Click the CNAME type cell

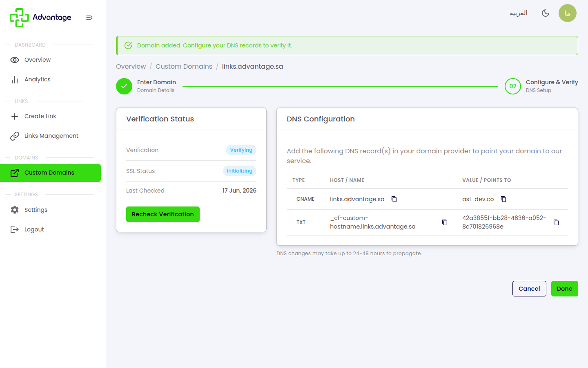coord(305,199)
